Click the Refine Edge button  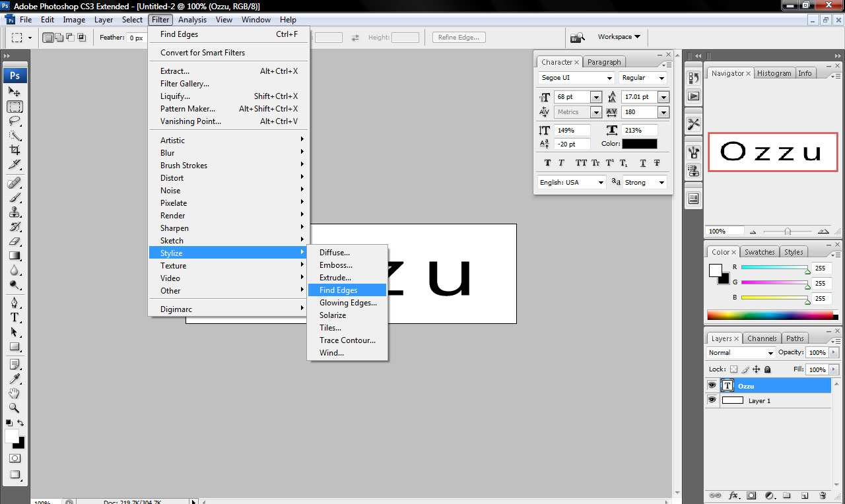tap(459, 38)
